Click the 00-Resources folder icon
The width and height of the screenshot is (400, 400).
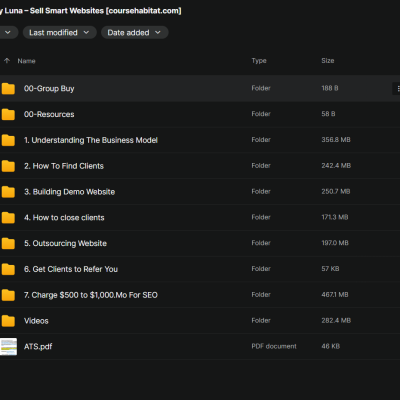coord(8,114)
